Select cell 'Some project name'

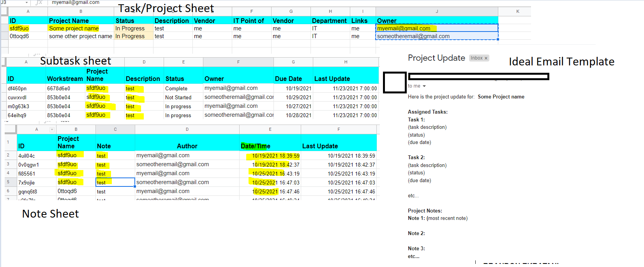tap(81, 28)
